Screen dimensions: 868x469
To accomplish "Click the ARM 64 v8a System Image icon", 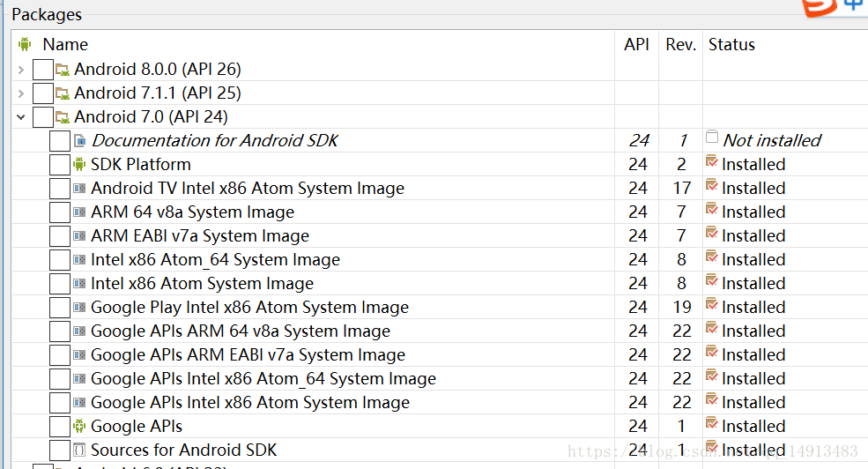I will pyautogui.click(x=79, y=212).
